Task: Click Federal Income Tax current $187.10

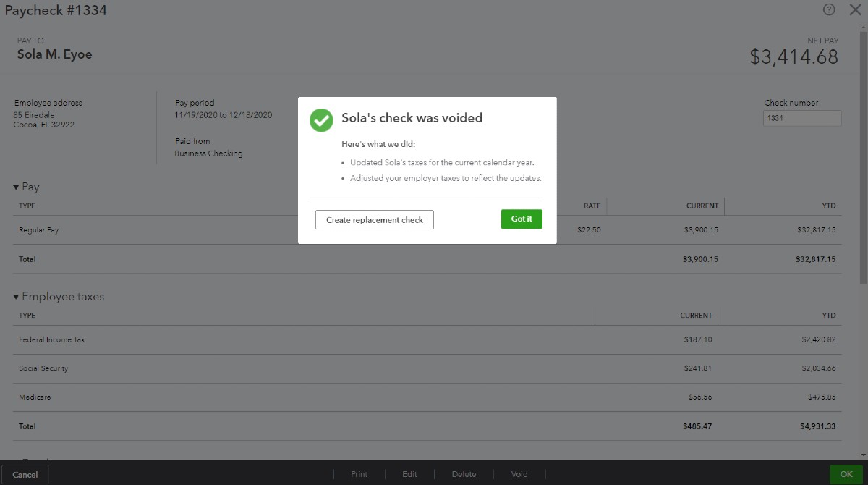Action: click(x=698, y=339)
